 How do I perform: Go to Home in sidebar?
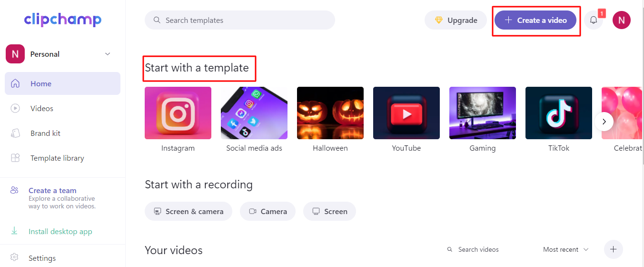[62, 83]
